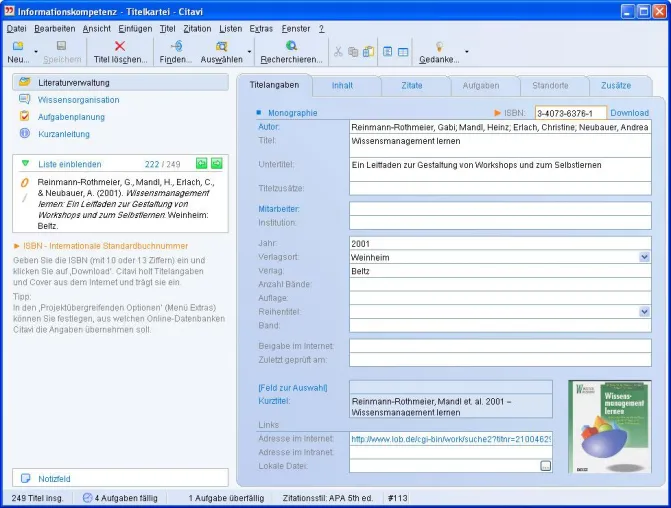Go to next title with green arrow
This screenshot has width=671, height=508.
[x=217, y=163]
